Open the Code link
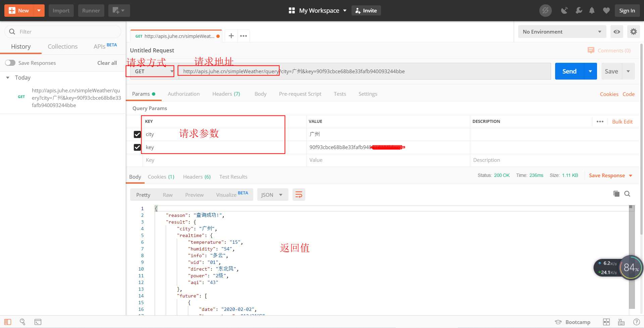 click(628, 94)
